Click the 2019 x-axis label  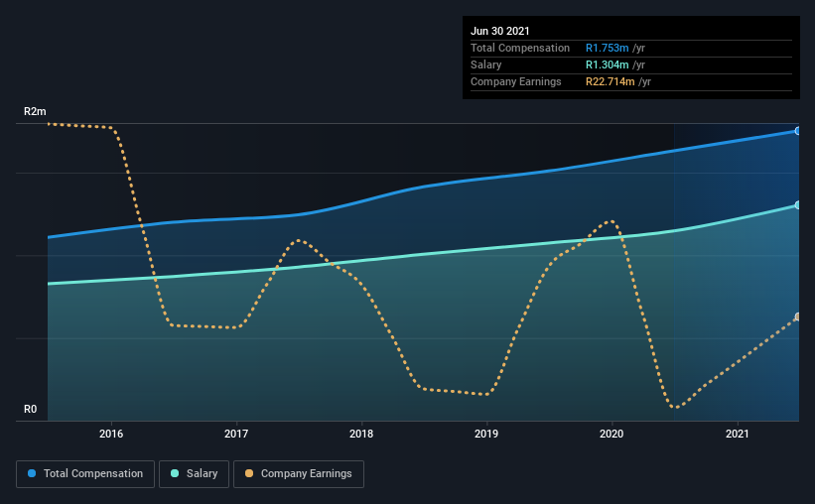486,434
